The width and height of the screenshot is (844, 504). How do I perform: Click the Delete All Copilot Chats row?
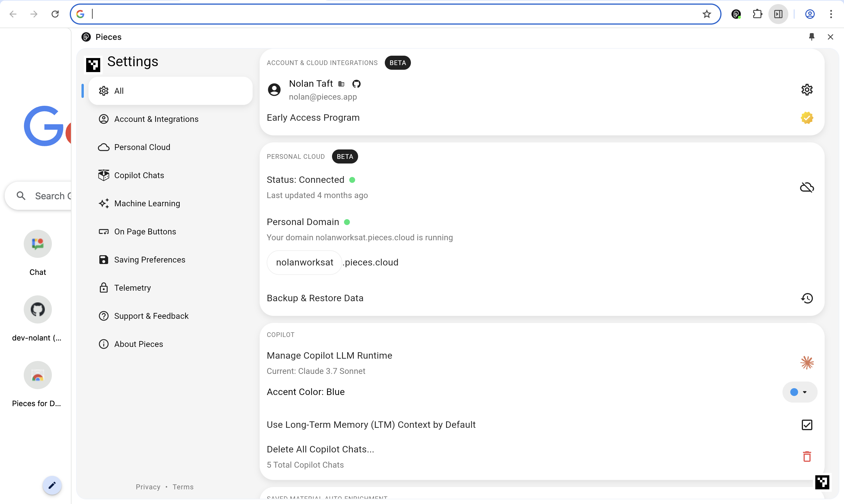click(542, 457)
